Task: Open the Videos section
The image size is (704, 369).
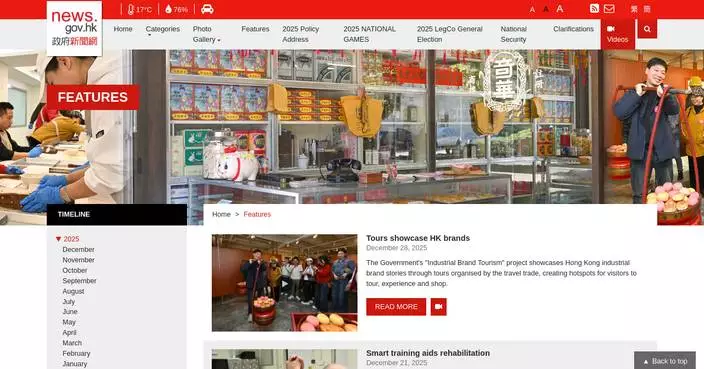Action: point(618,34)
